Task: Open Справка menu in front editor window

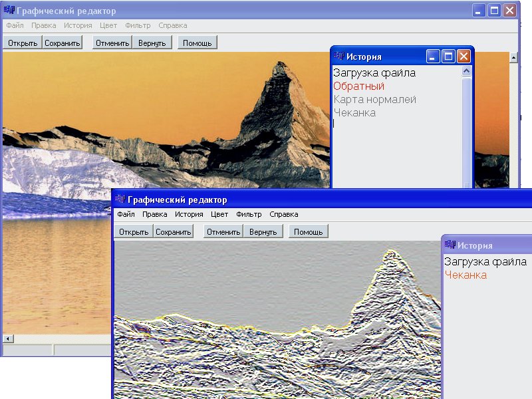Action: coord(284,214)
